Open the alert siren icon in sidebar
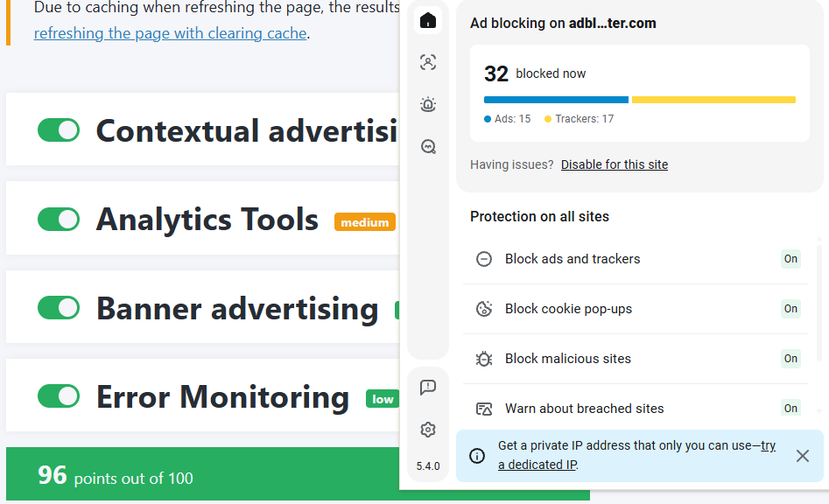Screen dimensions: 829x504 click(x=428, y=104)
